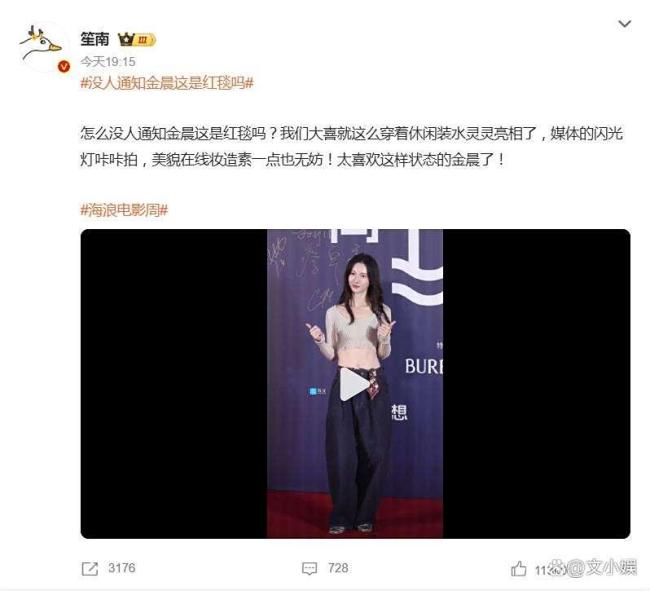Viewport: 650px width, 591px height.
Task: Click the post body text paragraph
Action: point(352,147)
